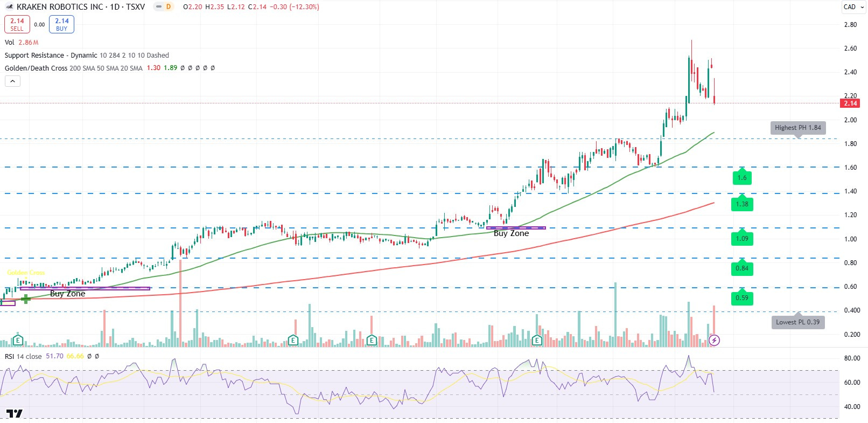Open the leftmost earnings E marker
The image size is (868, 423).
pos(18,340)
